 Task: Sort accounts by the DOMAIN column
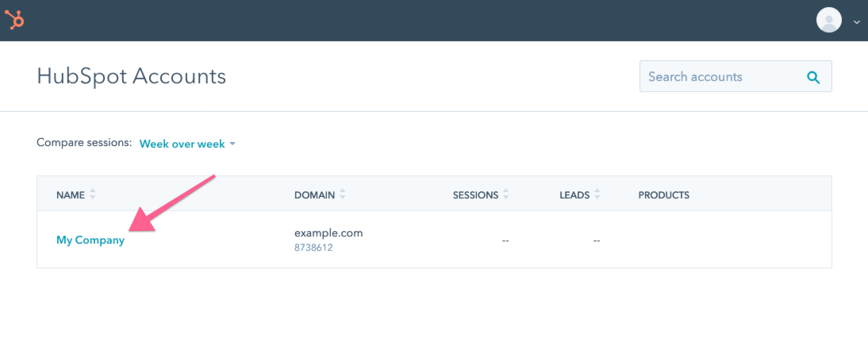(320, 194)
